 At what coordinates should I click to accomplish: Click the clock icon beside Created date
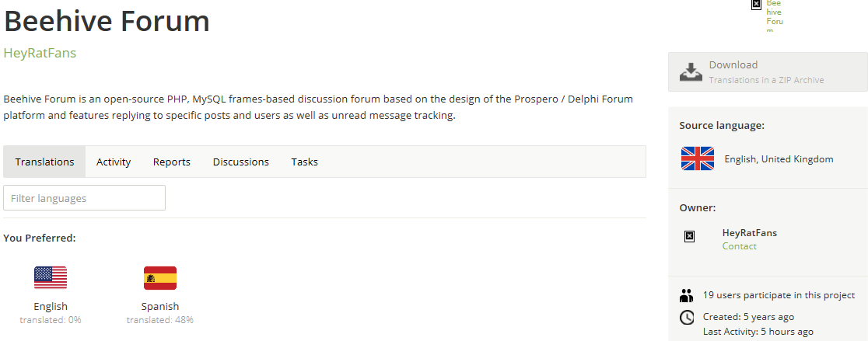tap(687, 318)
